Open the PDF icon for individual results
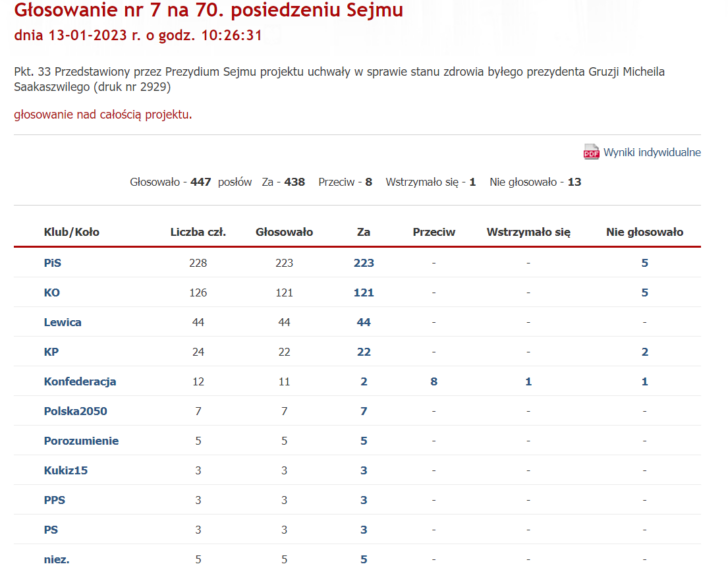 click(x=591, y=152)
